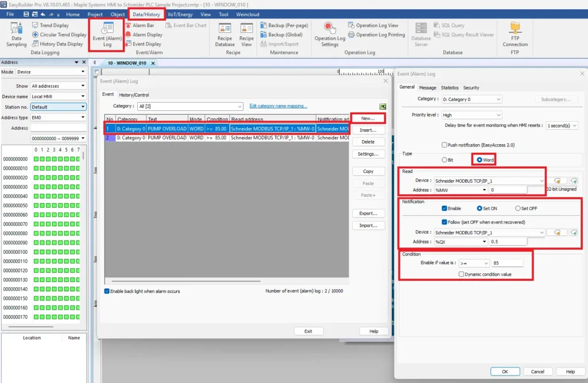The image size is (588, 383).
Task: Open Edit category name mapping link
Action: click(278, 106)
